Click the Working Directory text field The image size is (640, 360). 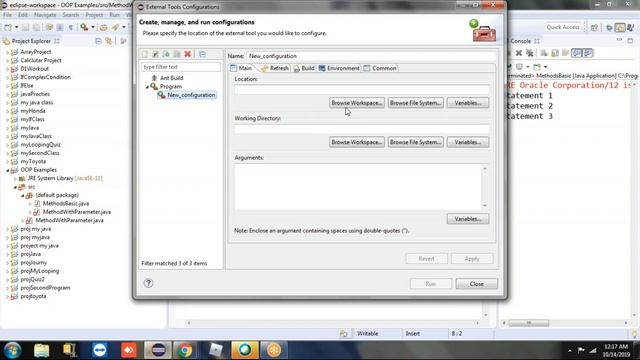(x=362, y=129)
